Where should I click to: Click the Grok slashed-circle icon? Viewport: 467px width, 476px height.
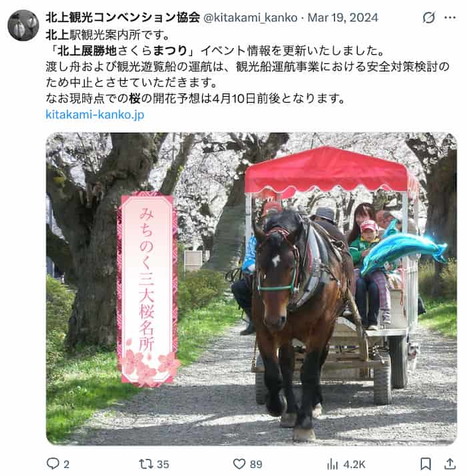click(429, 17)
